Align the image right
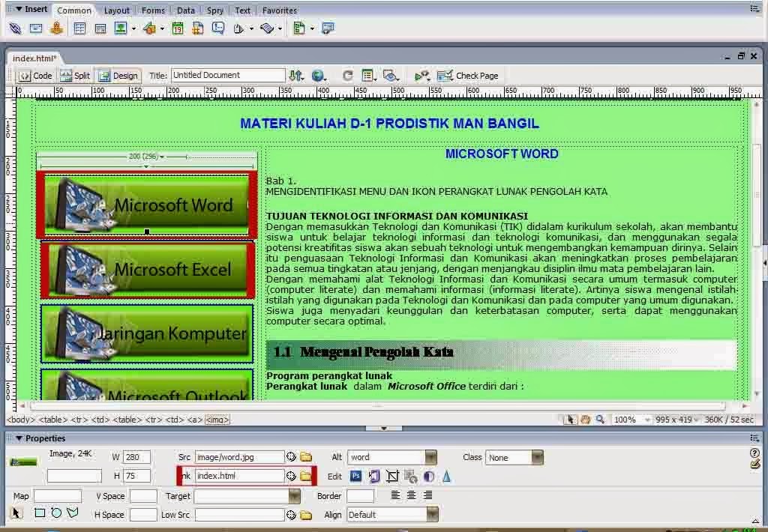Image resolution: width=768 pixels, height=532 pixels. 427,495
